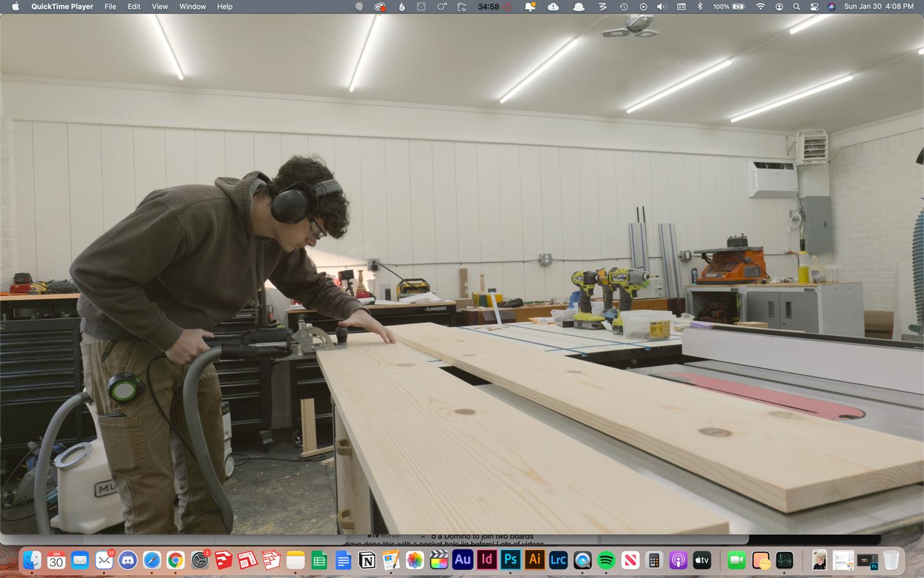This screenshot has width=924, height=578.
Task: Open the Calendar app showing Jan 30
Action: pos(56,560)
